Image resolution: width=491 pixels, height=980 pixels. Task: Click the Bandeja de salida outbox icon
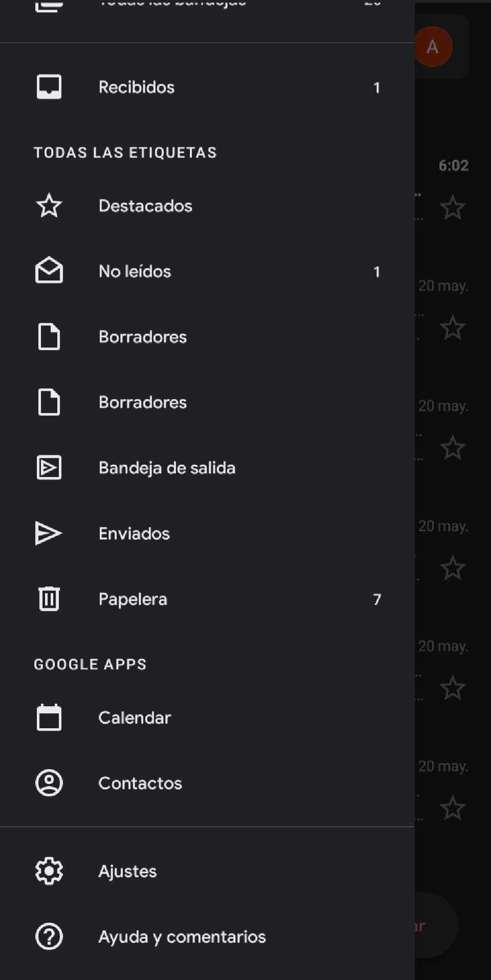point(49,468)
